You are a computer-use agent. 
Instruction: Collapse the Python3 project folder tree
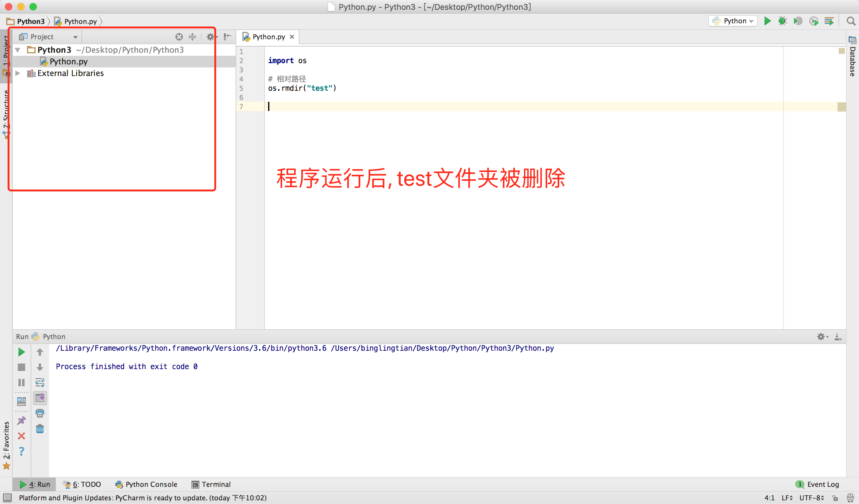(x=18, y=50)
